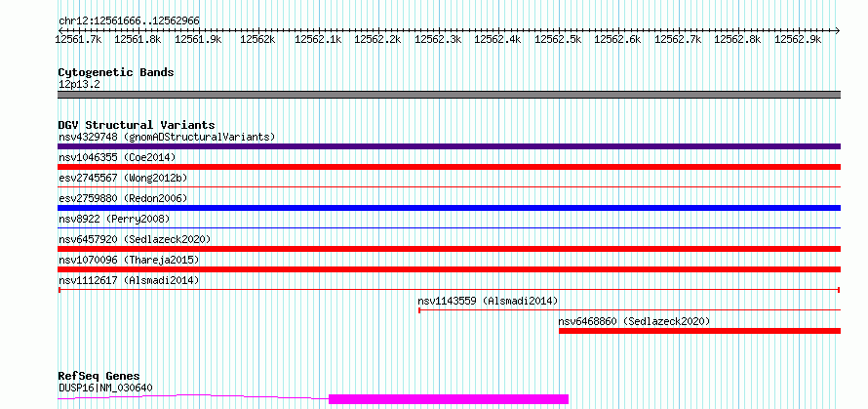Click the nsv1143559 (Alsmadi2014) label

tap(488, 301)
